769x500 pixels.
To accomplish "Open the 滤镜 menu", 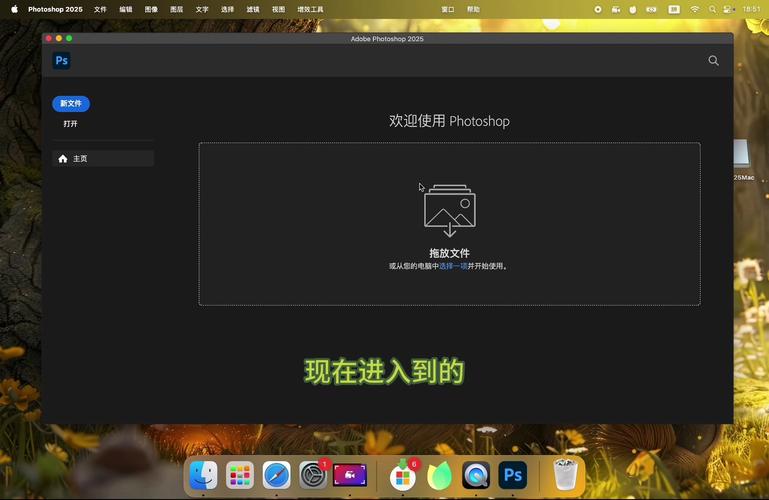I will (x=253, y=9).
